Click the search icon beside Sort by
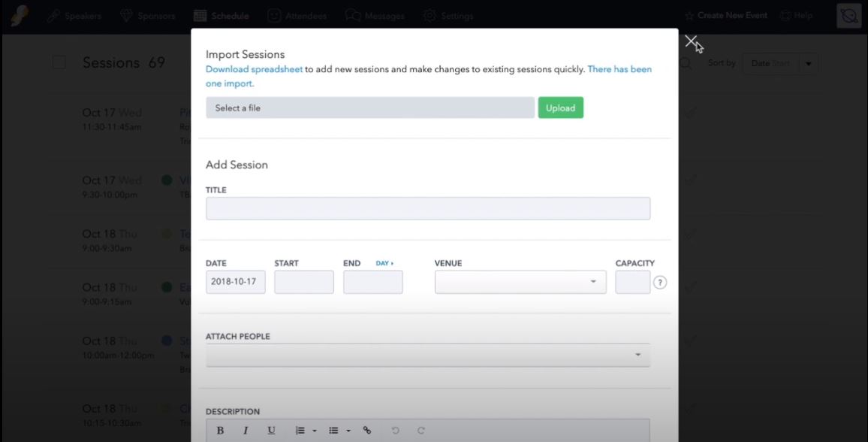868x442 pixels. point(686,63)
